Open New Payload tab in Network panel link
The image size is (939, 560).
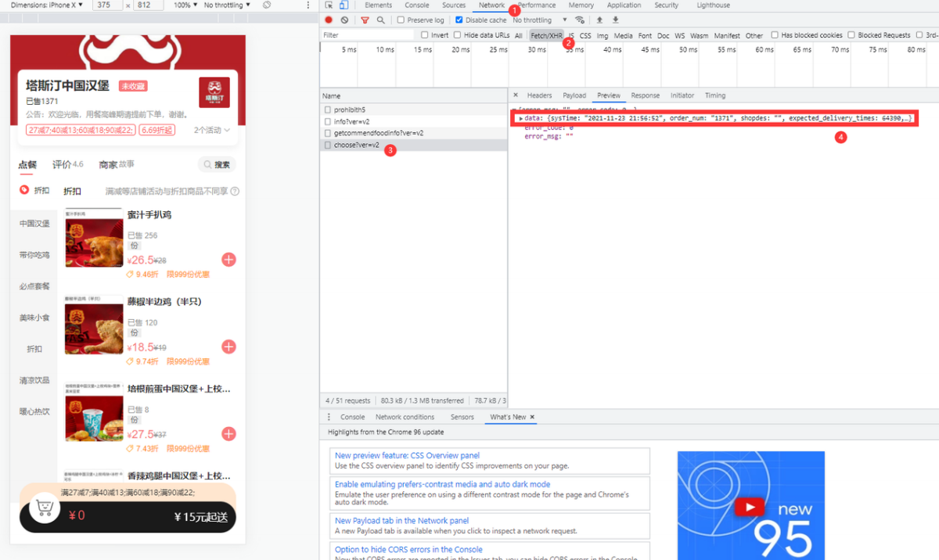(x=402, y=521)
